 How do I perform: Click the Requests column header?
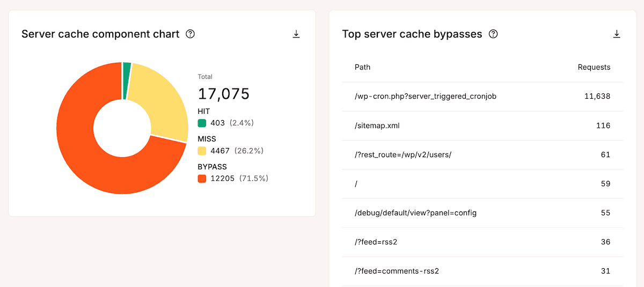pos(594,67)
